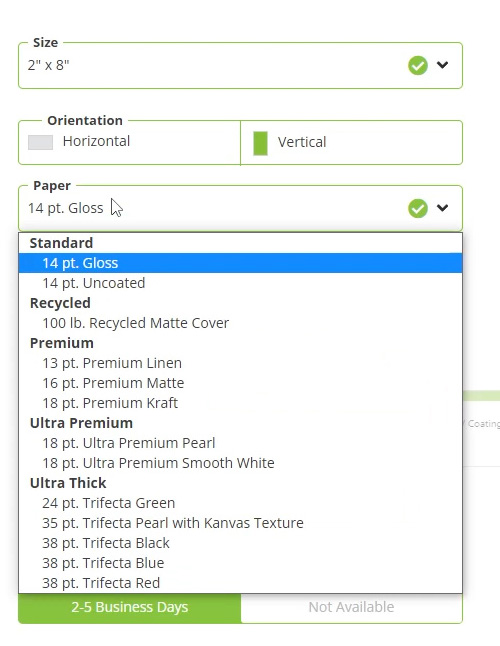Expand the Size dropdown chevron
Image resolution: width=500 pixels, height=646 pixels.
(x=442, y=65)
